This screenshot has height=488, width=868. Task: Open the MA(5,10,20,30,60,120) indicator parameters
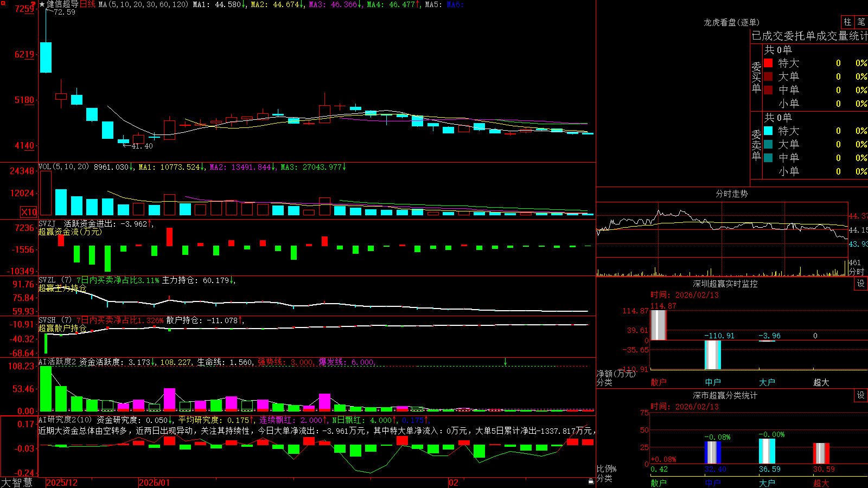click(143, 4)
